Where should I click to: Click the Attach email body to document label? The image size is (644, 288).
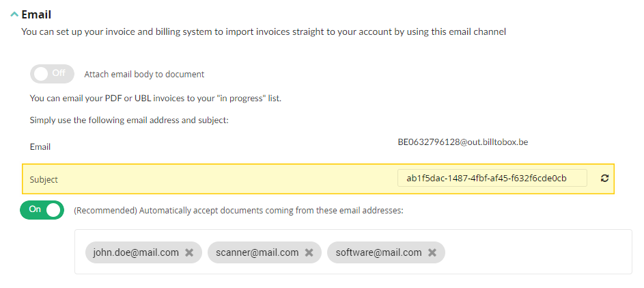pos(144,75)
